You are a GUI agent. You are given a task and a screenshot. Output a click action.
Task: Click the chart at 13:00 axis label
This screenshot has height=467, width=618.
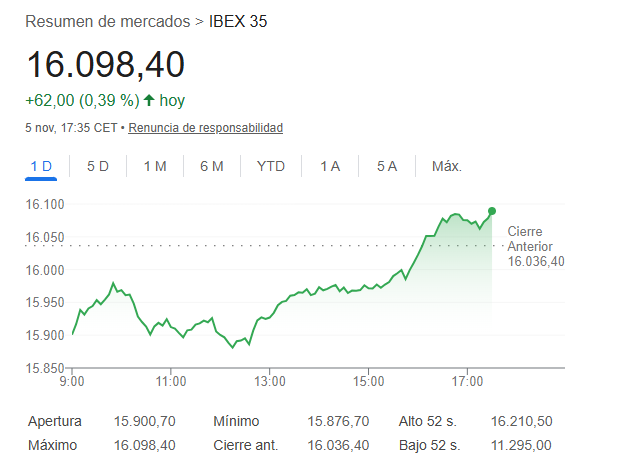(x=270, y=381)
